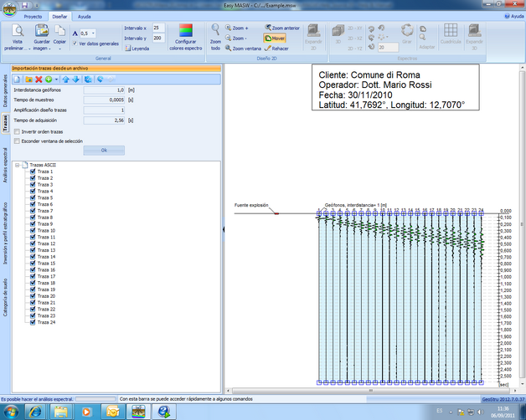Open the Vista preliminar dropdown arrow

pyautogui.click(x=29, y=49)
